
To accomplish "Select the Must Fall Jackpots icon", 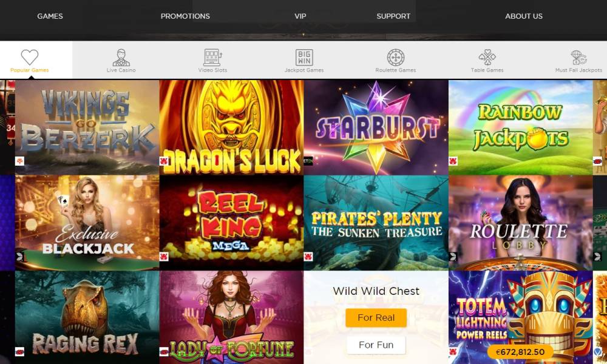I will click(x=578, y=58).
